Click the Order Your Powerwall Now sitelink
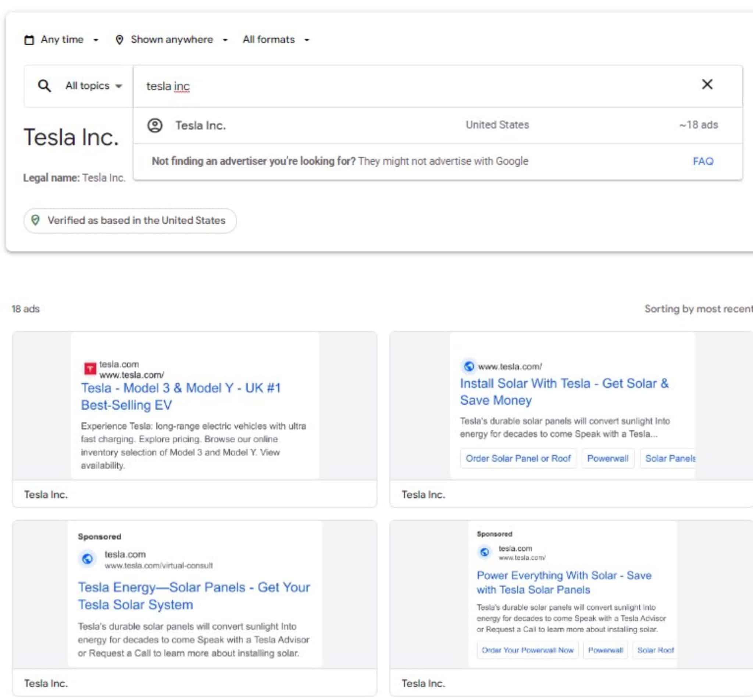The width and height of the screenshot is (753, 700). 527,650
